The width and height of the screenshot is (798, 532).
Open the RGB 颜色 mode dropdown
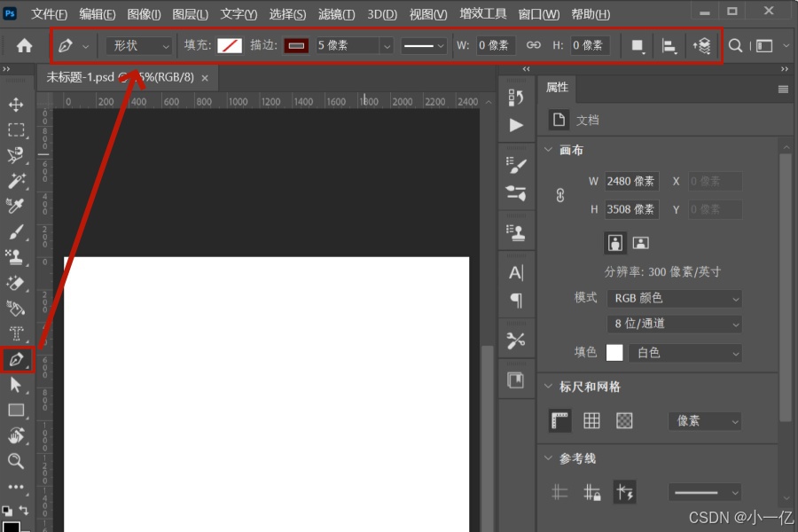coord(674,298)
